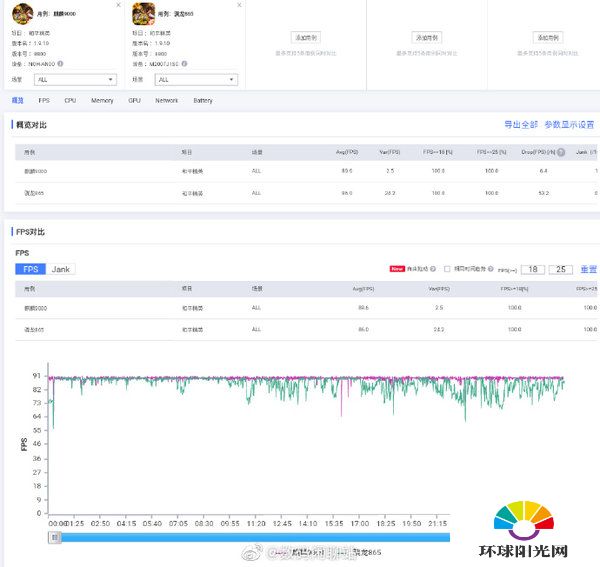Click left handle of chart range slider
This screenshot has width=600, height=567.
point(54,538)
